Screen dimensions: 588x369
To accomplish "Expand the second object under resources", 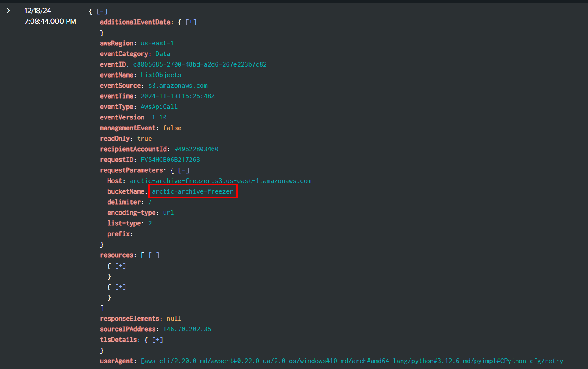I will click(120, 287).
